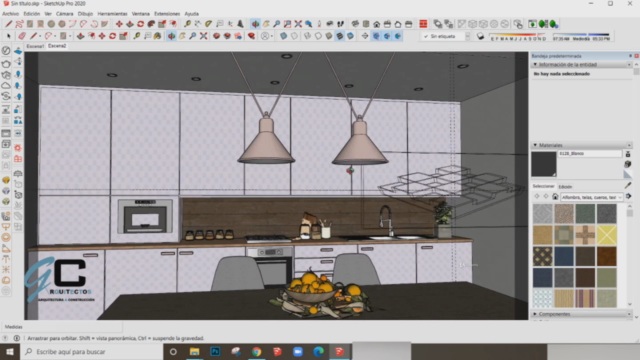Select the Freehand squiggle tool

pos(19,24)
